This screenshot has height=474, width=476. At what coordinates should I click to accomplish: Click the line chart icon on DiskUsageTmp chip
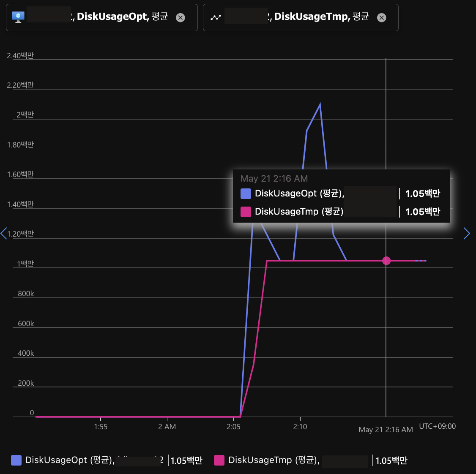[216, 17]
